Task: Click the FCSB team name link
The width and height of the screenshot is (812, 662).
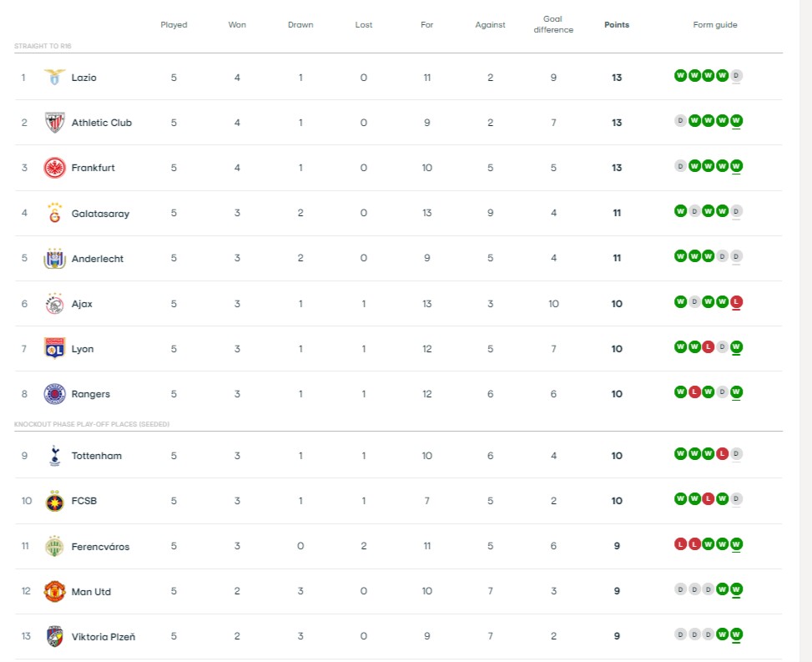Action: tap(86, 501)
